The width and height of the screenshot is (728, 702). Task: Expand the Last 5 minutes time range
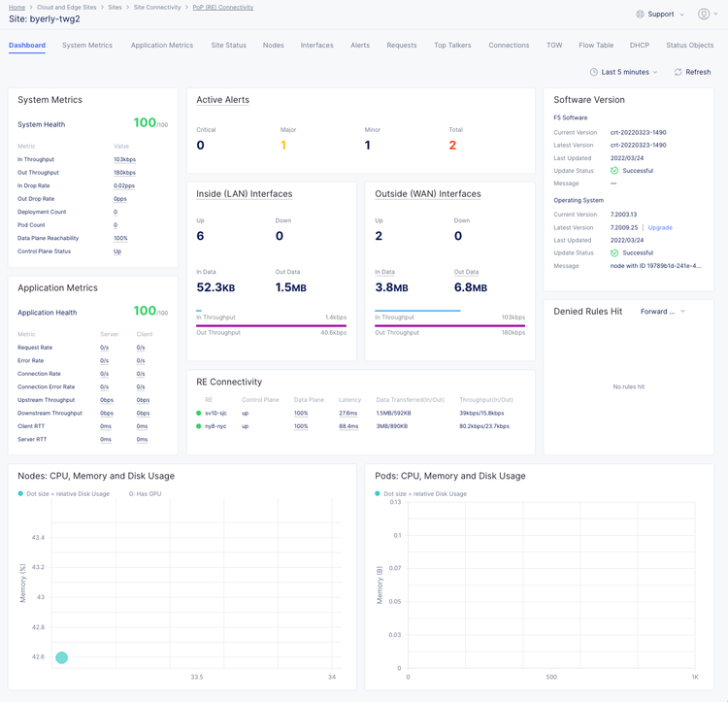628,73
